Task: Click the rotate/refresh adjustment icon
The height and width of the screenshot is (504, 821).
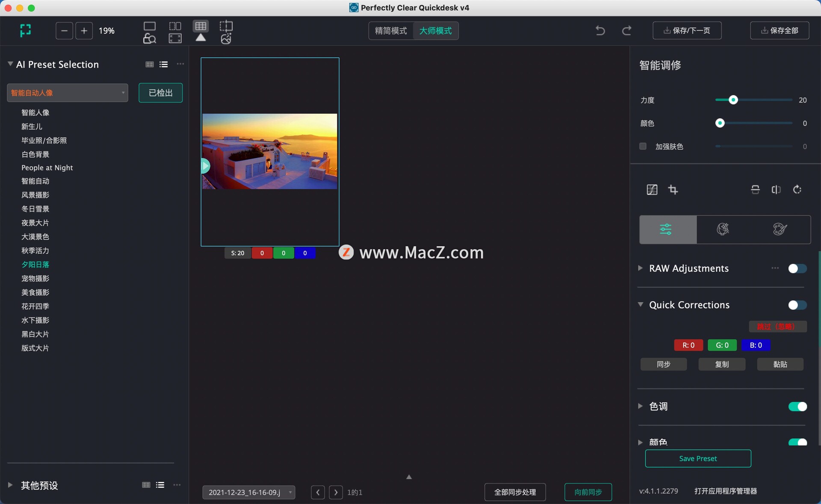Action: [796, 189]
